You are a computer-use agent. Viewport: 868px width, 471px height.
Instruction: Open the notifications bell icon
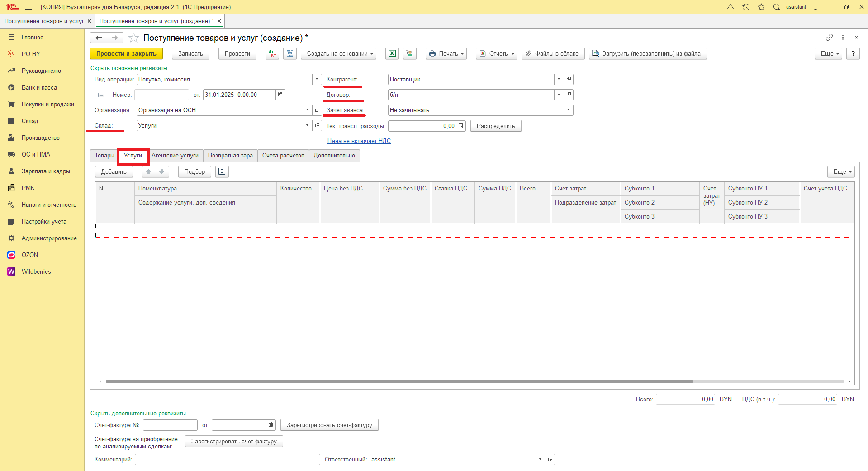point(730,7)
